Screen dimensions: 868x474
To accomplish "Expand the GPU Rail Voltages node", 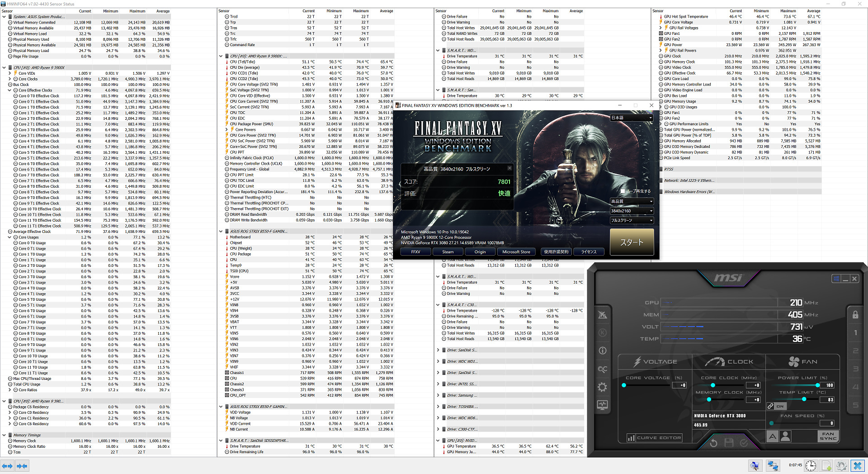I will [660, 28].
